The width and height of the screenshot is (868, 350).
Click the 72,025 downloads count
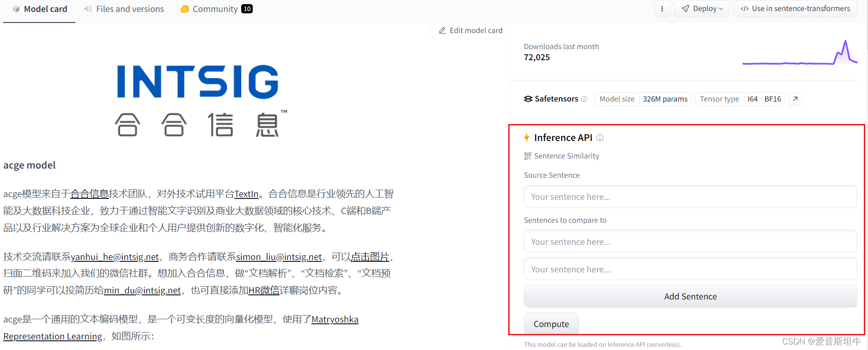point(537,57)
